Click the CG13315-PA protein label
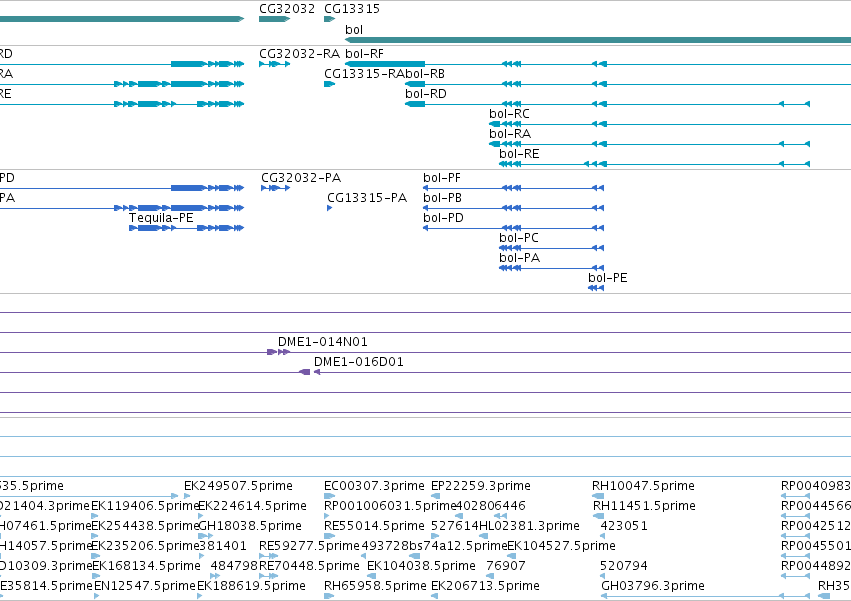Image resolution: width=851 pixels, height=601 pixels. [367, 198]
